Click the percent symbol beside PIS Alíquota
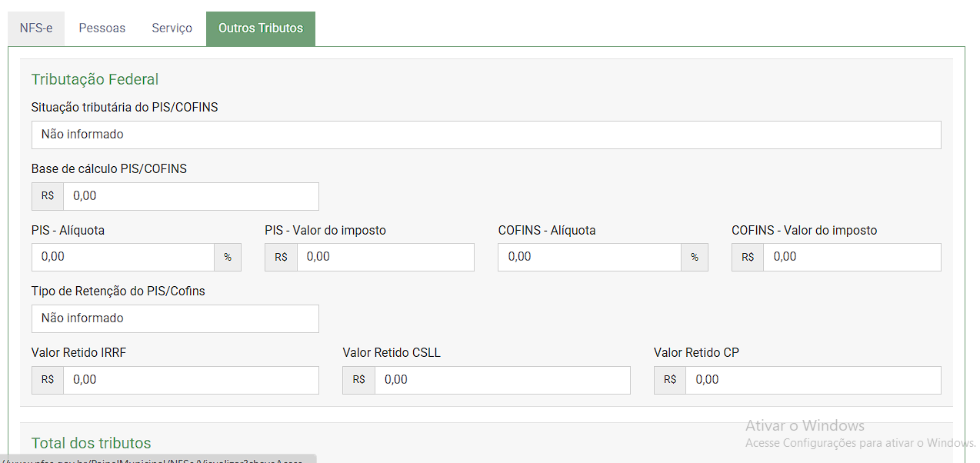The width and height of the screenshot is (980, 463). pyautogui.click(x=228, y=258)
